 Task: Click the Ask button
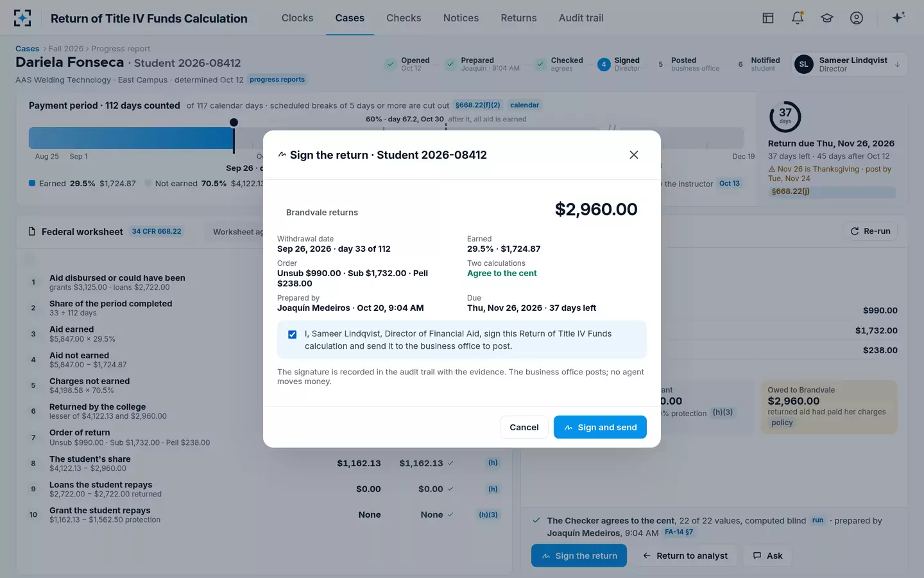767,556
